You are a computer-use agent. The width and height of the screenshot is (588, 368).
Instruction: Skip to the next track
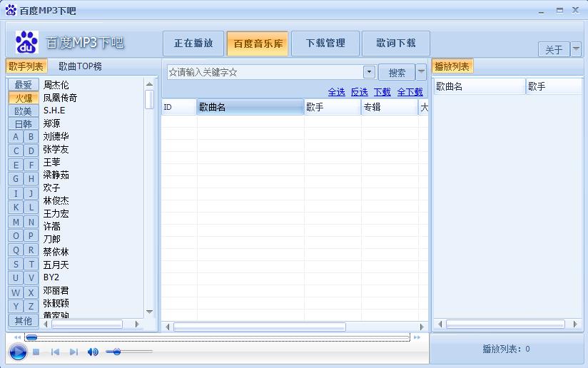(73, 352)
